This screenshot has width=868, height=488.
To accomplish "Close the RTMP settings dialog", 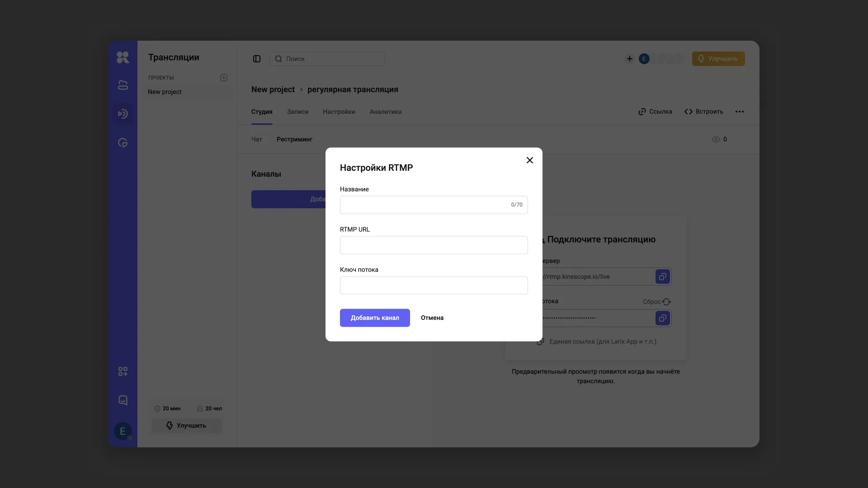I will 530,160.
